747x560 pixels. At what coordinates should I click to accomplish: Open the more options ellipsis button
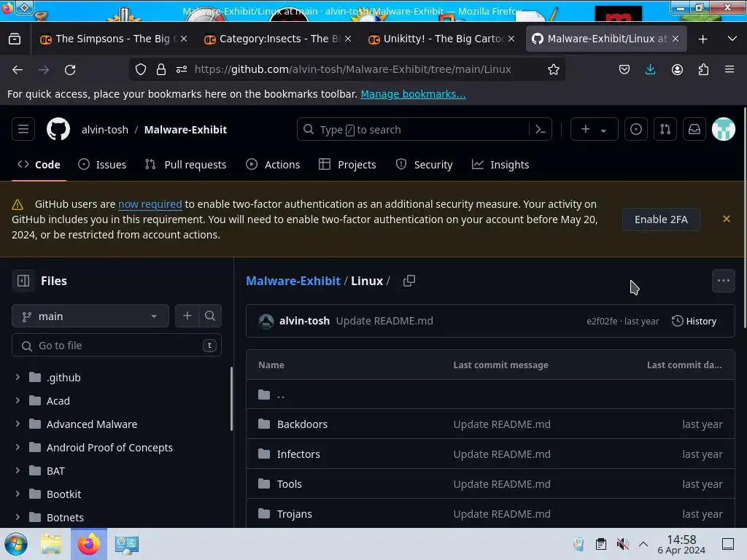723,281
